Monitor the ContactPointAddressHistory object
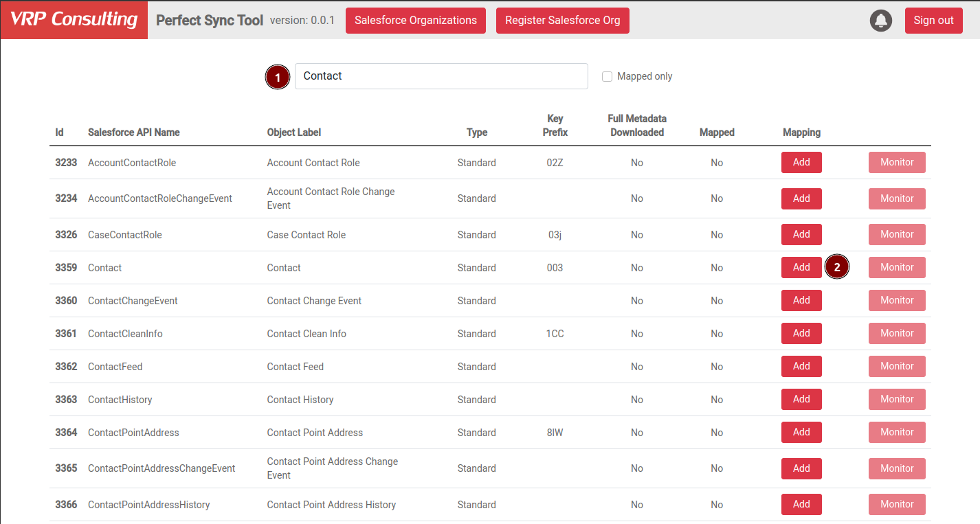Viewport: 980px width, 524px height. click(897, 504)
